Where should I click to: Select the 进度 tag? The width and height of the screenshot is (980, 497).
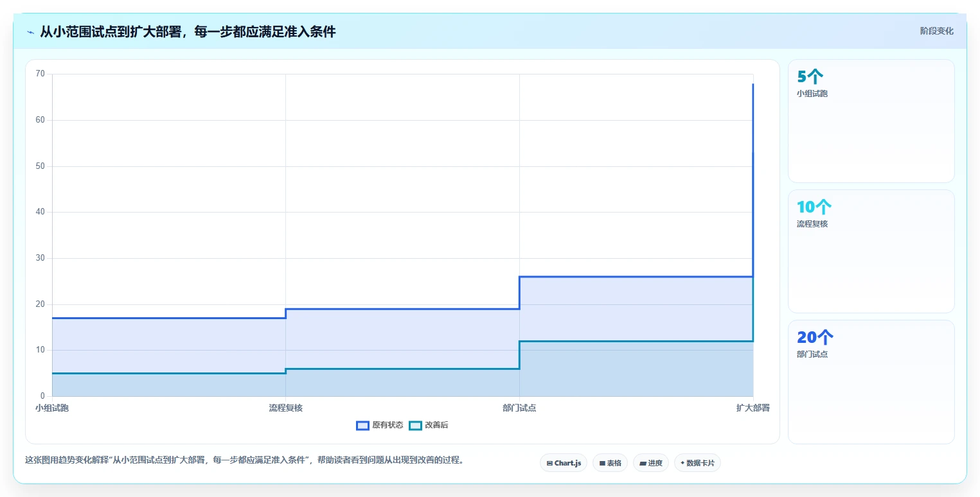pos(651,463)
